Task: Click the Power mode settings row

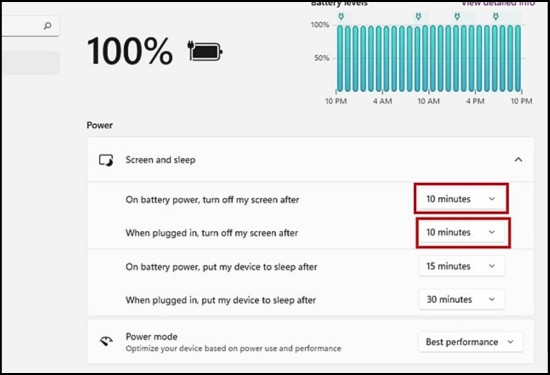Action: [310, 342]
